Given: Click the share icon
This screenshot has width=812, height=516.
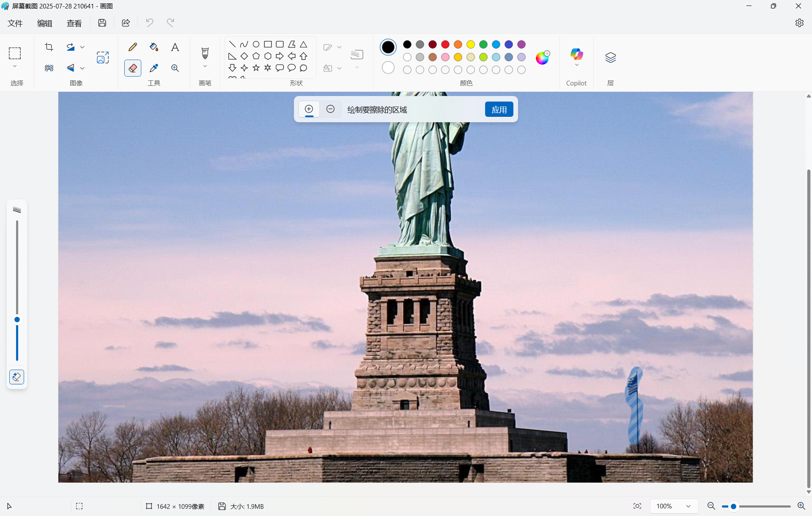Looking at the screenshot, I should tap(126, 23).
